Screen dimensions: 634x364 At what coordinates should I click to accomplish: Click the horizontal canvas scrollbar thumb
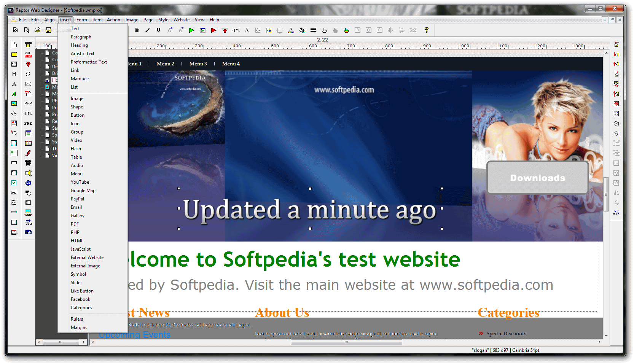pyautogui.click(x=346, y=342)
